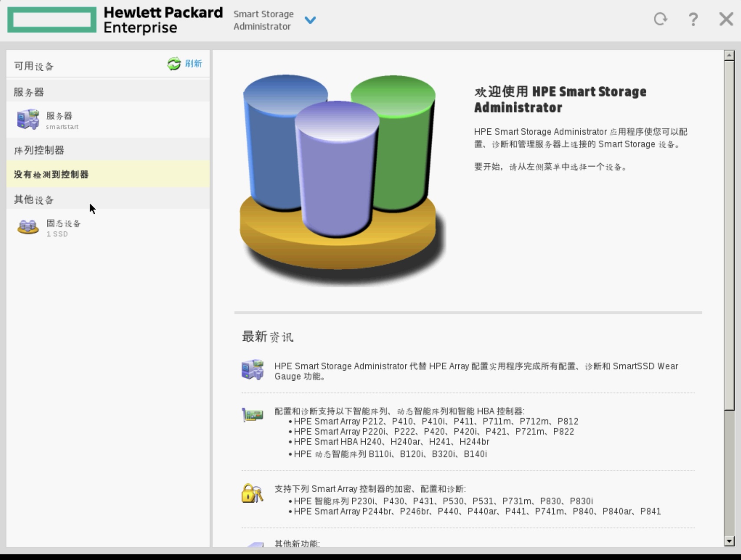This screenshot has width=741, height=560.
Task: Click the Hewlett Packard Enterprise logo
Action: (x=115, y=20)
